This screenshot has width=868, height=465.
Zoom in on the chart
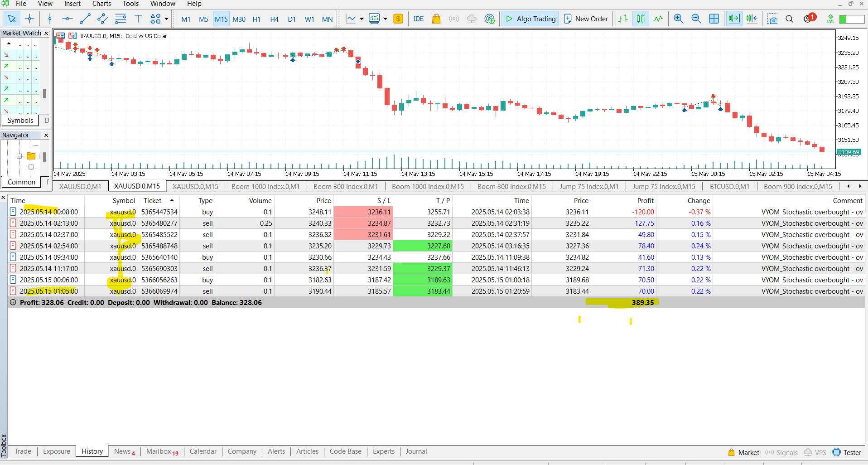click(679, 19)
